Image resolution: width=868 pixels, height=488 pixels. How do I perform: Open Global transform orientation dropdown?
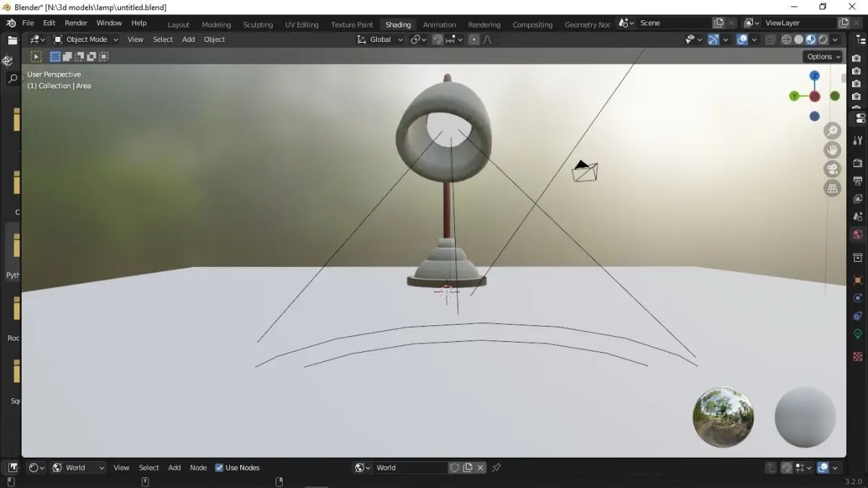pyautogui.click(x=380, y=40)
